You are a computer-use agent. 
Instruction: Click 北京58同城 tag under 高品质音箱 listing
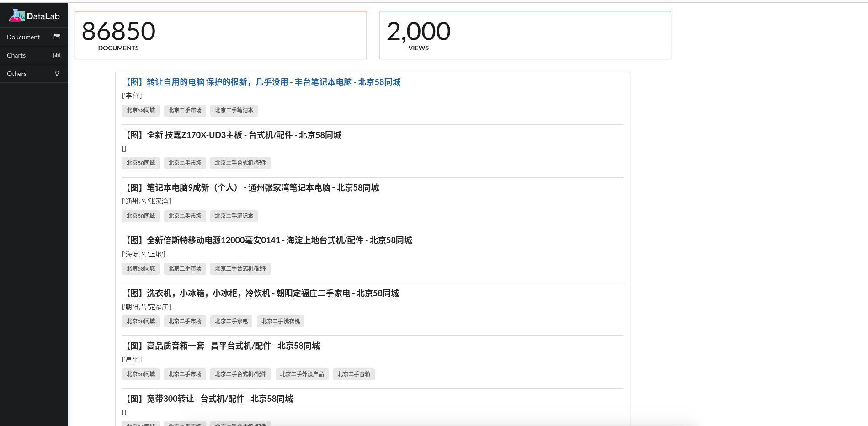pyautogui.click(x=141, y=374)
